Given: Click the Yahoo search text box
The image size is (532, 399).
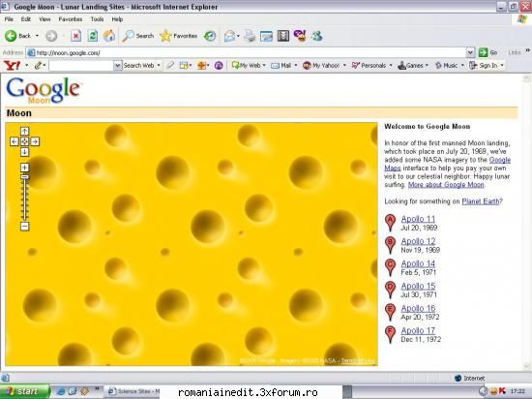Looking at the screenshot, I should 81,65.
